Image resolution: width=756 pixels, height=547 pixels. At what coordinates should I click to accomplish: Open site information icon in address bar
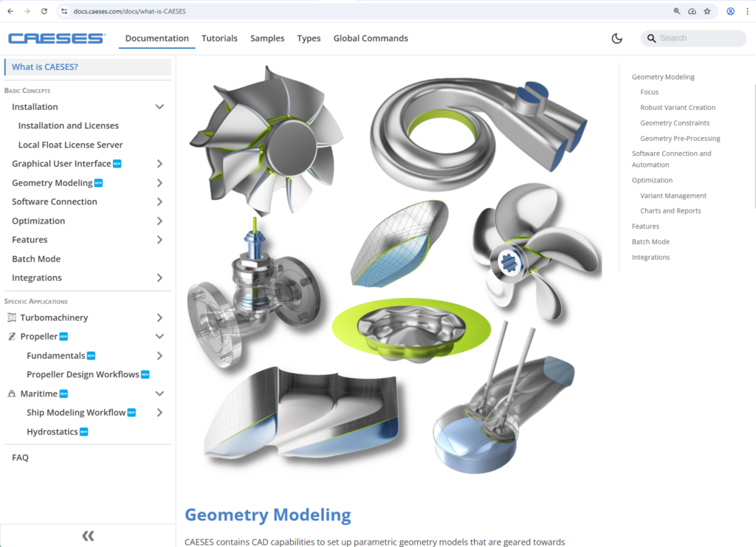(64, 11)
